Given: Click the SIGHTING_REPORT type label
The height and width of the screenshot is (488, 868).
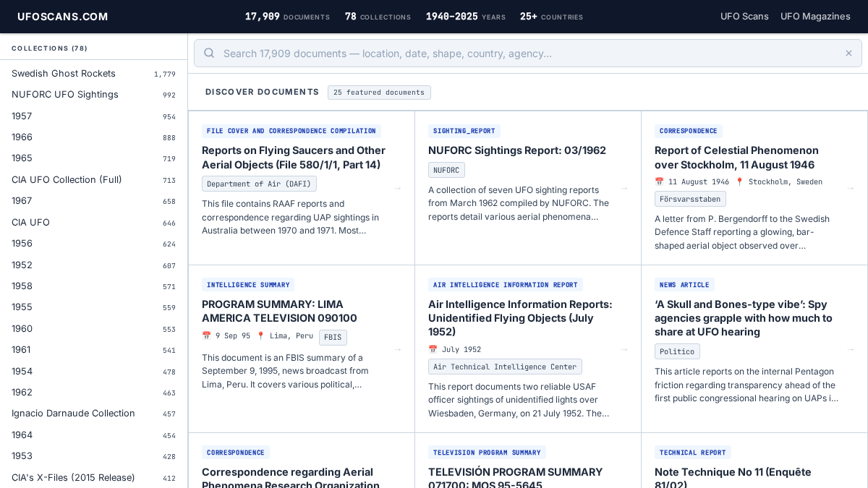Looking at the screenshot, I should [x=464, y=131].
